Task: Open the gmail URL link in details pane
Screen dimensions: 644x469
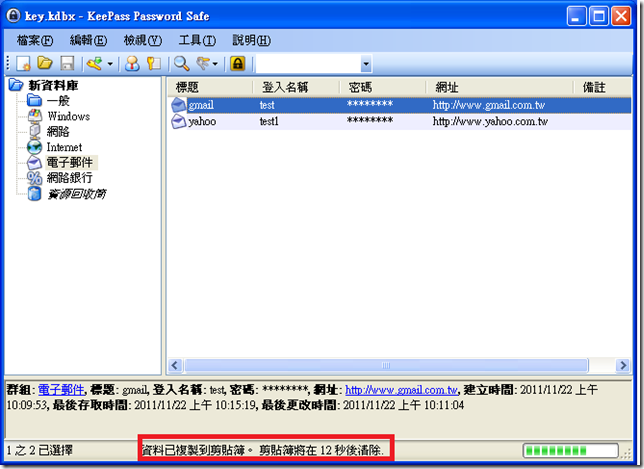Action: coord(401,389)
